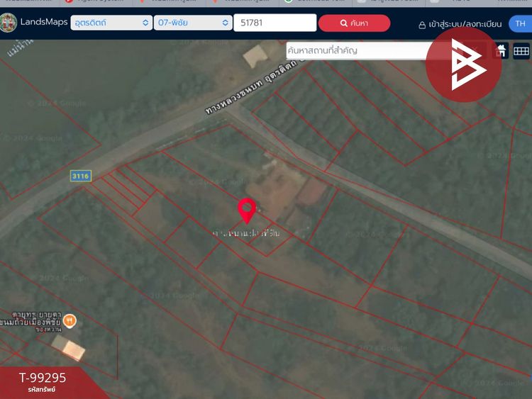
Task: Open the เข้าสู่ระบบ/ลงทะเบียน login link
Action: point(465,24)
